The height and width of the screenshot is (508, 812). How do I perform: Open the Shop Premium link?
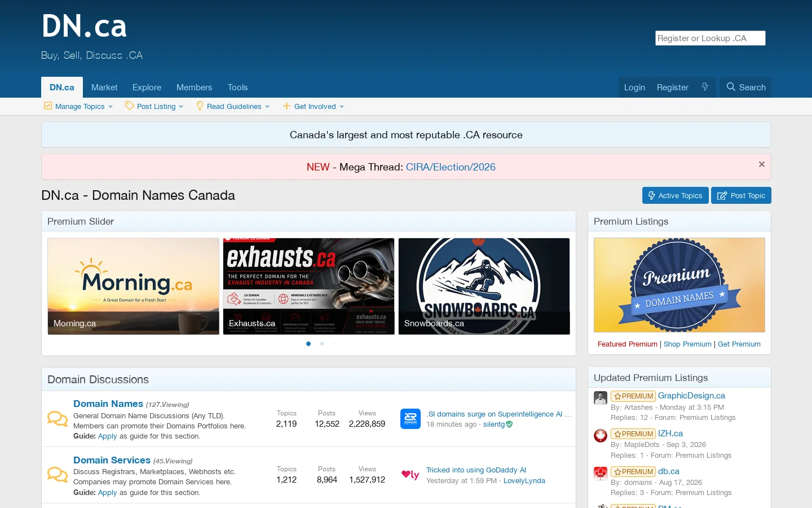point(687,344)
